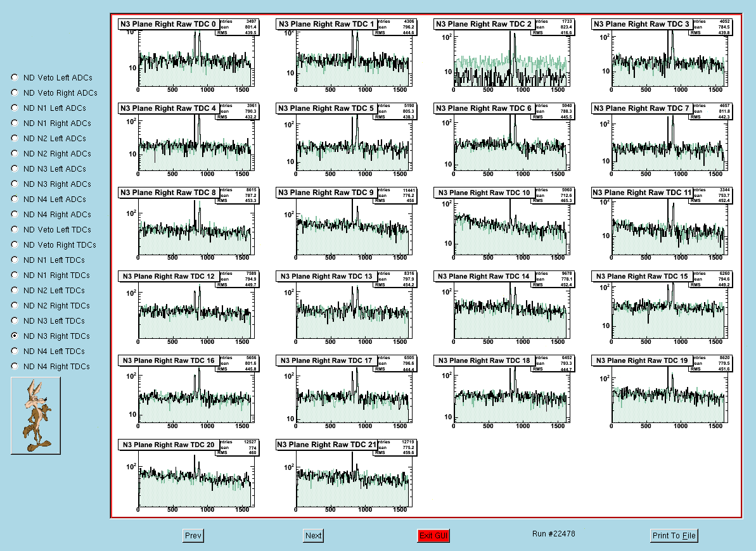Select ND N2 Right TDCs option

pos(15,305)
